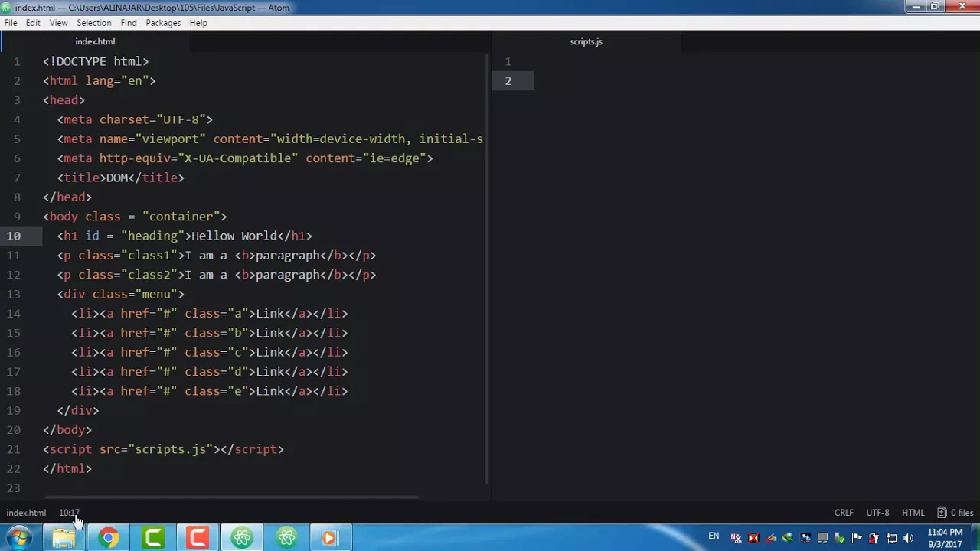Click line number 13 in the gutter

click(x=14, y=294)
